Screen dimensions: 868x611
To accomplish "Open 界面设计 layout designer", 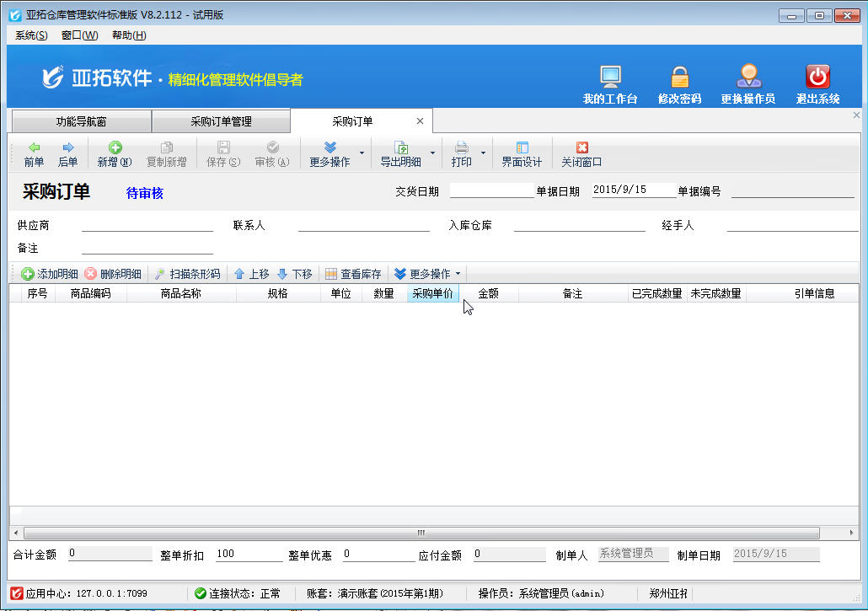I will (522, 154).
